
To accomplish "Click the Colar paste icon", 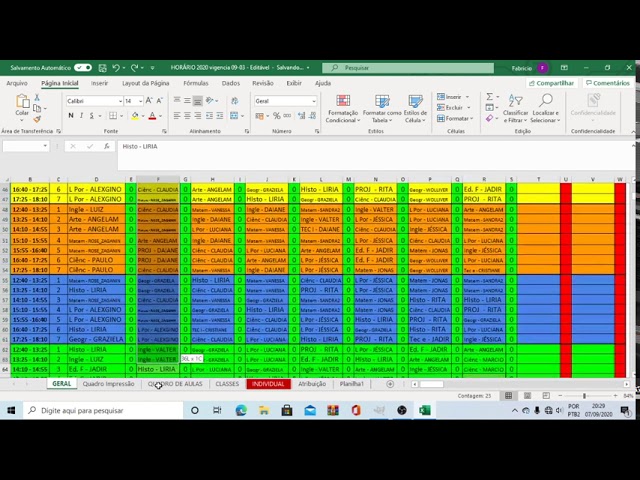I will click(x=22, y=101).
